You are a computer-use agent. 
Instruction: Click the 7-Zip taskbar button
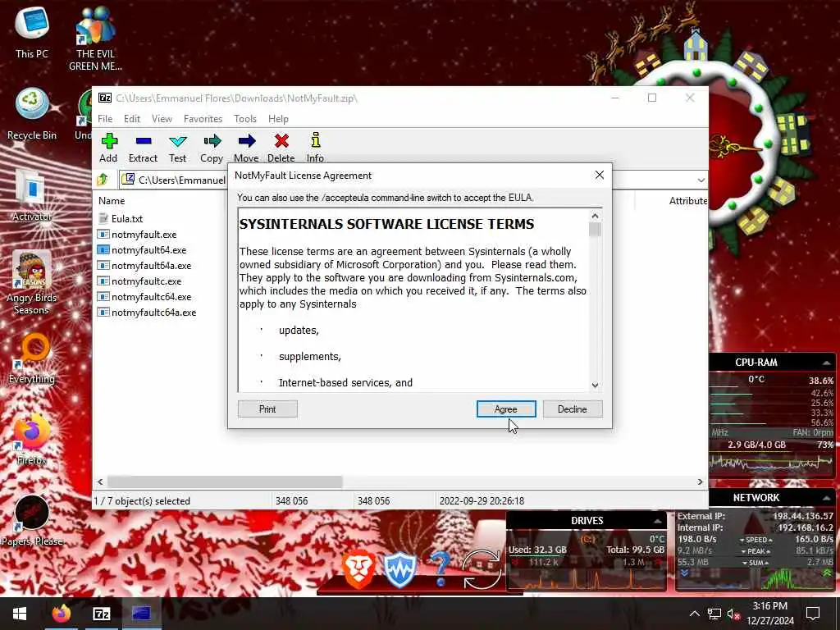point(101,614)
